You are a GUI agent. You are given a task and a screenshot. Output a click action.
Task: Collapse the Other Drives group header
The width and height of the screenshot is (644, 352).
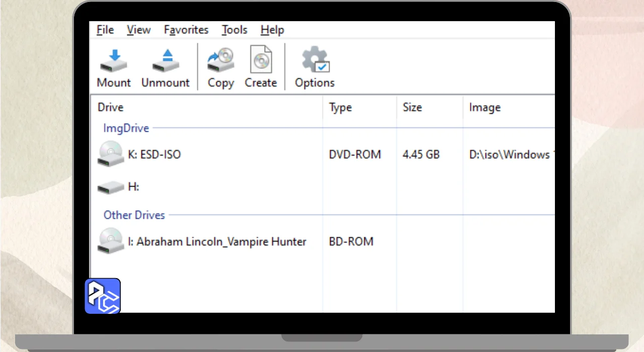(134, 215)
